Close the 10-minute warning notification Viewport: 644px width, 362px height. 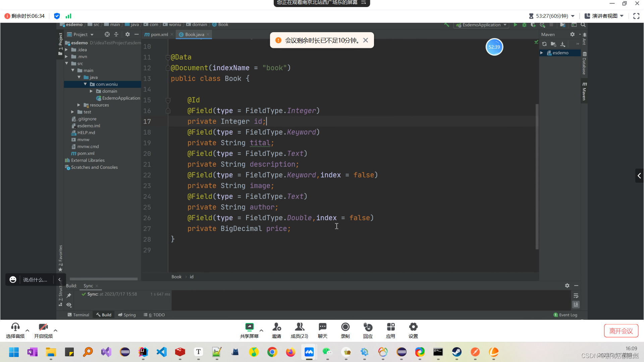[x=366, y=40]
